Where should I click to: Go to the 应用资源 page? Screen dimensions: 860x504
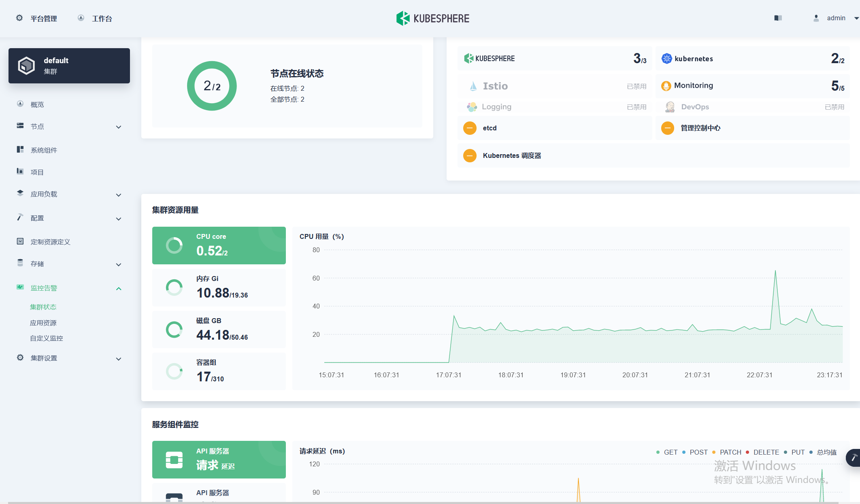pos(43,322)
